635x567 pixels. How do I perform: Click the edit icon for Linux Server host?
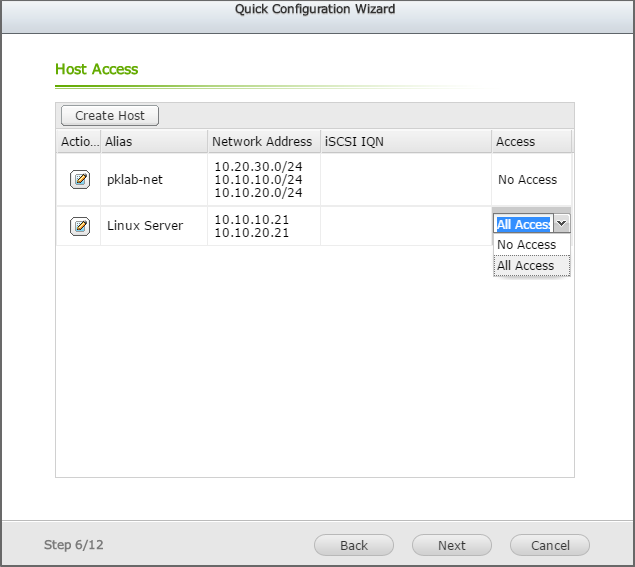79,226
